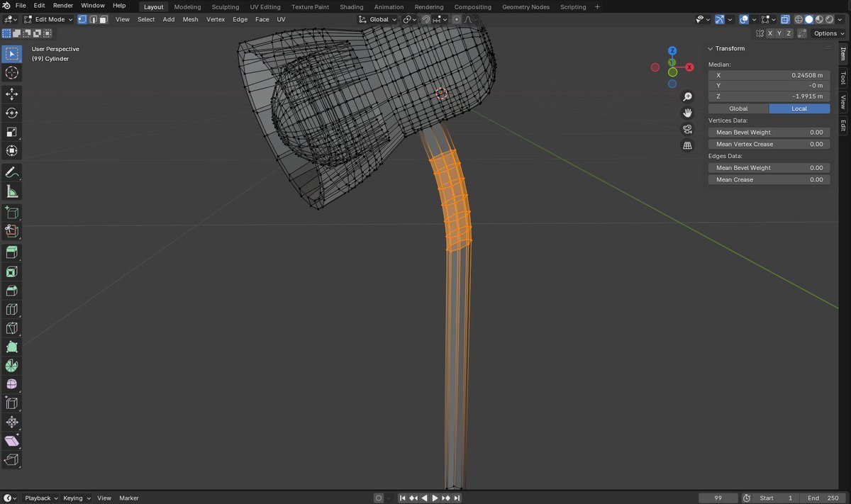Open the snapping options dropdown
Screen dimensions: 851x504
click(x=440, y=19)
